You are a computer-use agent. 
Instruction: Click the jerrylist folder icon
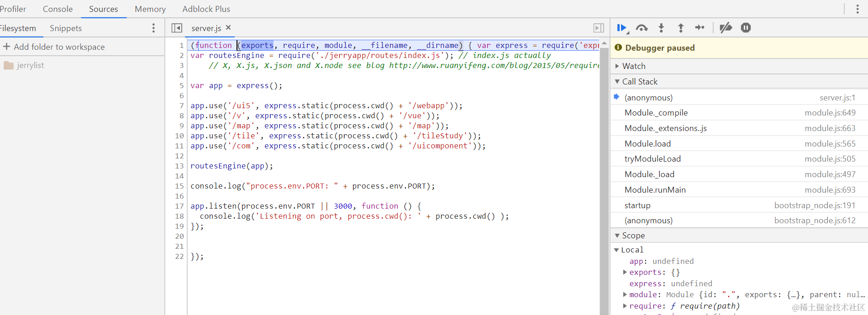point(9,65)
